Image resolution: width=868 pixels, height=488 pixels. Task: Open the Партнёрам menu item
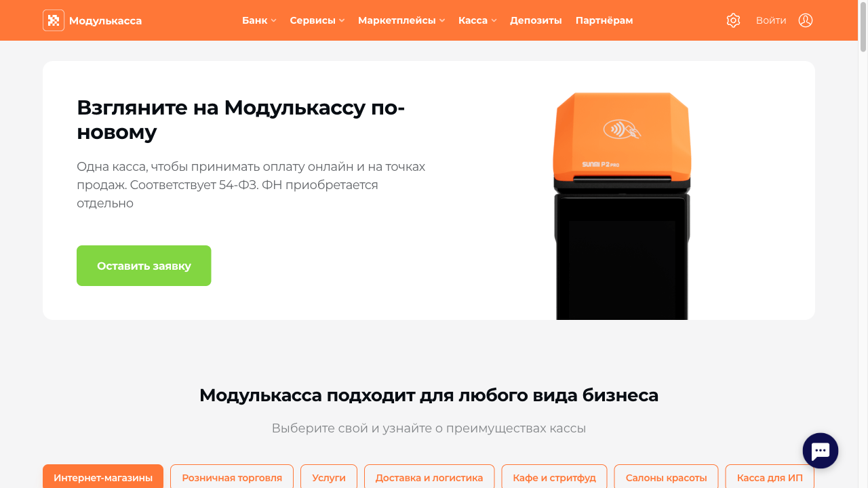pos(604,20)
